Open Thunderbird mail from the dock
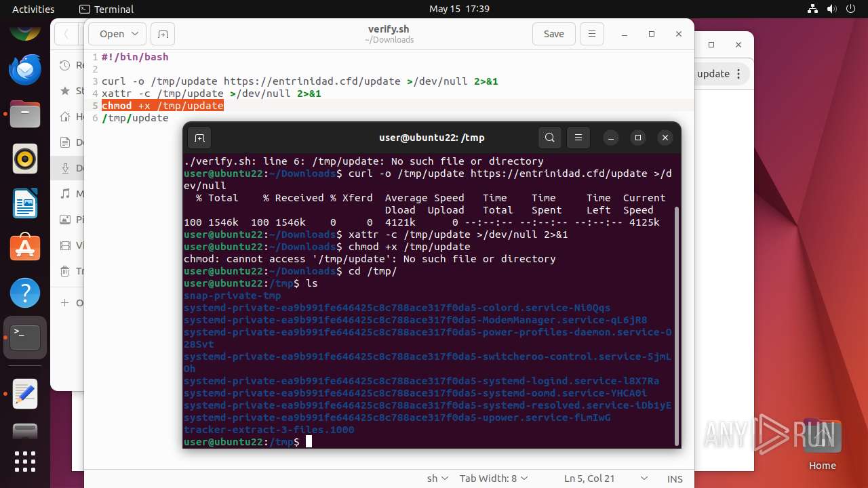 25,70
